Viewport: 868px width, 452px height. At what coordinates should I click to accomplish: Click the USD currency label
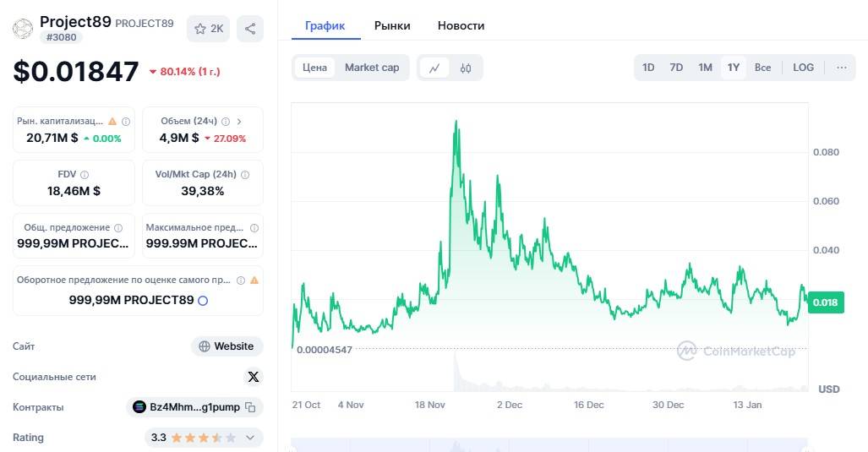click(828, 389)
